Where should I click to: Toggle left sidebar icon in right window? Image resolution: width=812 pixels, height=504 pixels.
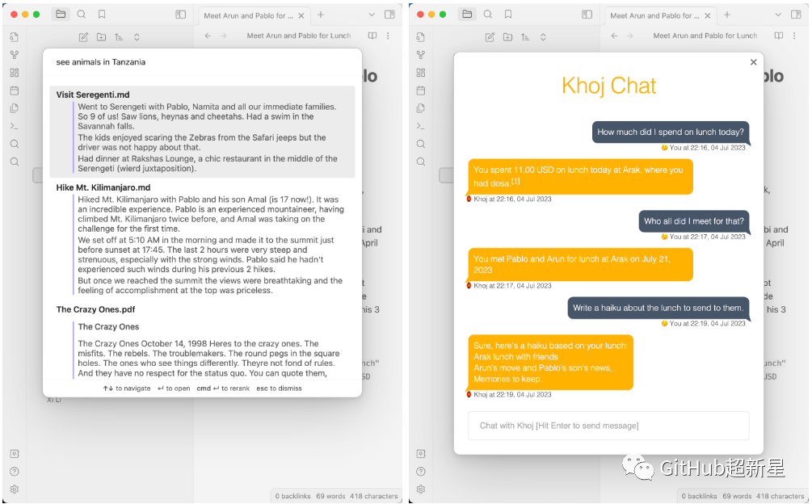587,15
